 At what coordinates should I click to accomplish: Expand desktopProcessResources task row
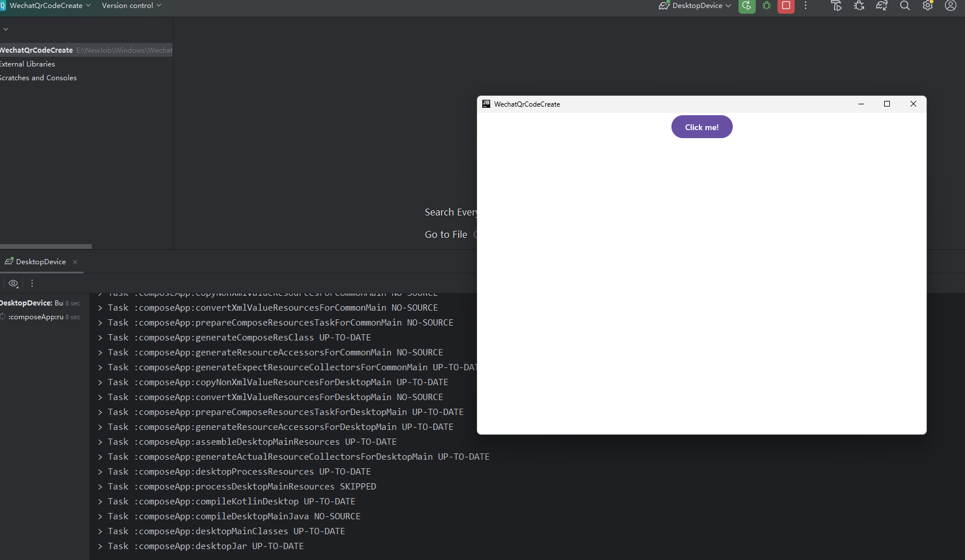100,472
